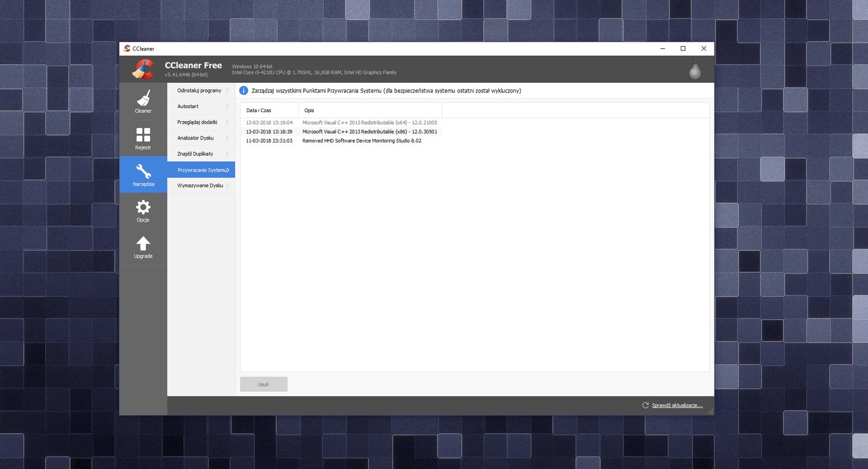Click chevron next to Analizator Dysku
The width and height of the screenshot is (868, 469).
[227, 138]
